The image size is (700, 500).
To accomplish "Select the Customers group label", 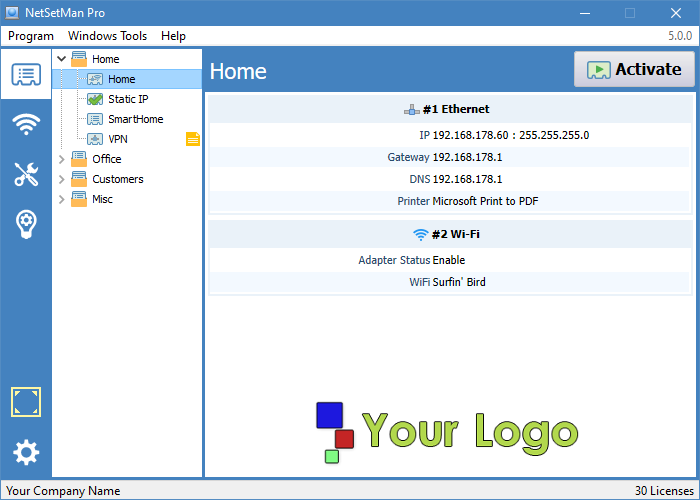I will click(x=118, y=179).
